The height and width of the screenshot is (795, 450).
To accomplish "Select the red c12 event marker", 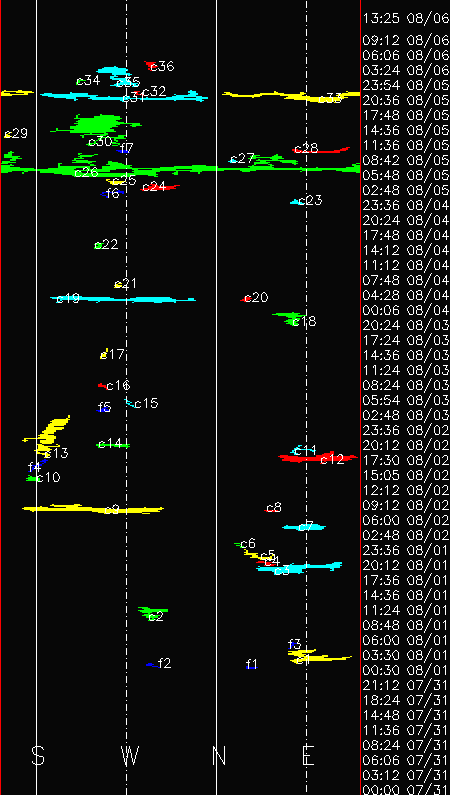I will [x=318, y=458].
